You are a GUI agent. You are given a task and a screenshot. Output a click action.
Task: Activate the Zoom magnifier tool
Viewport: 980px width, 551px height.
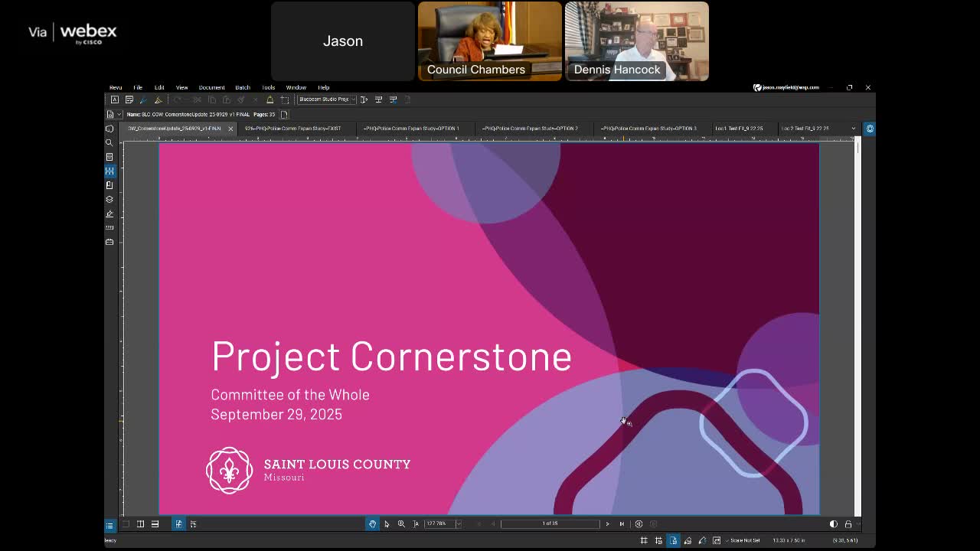coord(401,524)
